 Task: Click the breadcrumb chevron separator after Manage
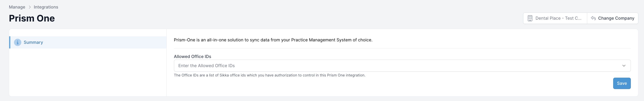coord(29,7)
